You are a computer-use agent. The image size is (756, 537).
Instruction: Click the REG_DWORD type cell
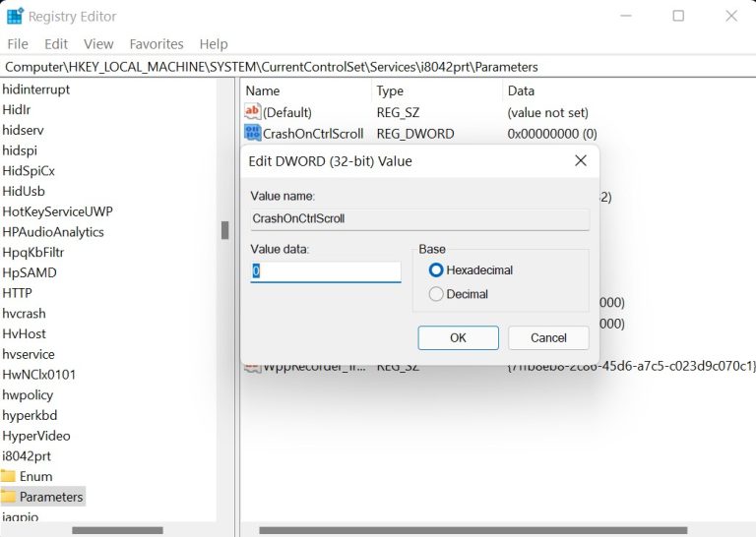tap(415, 134)
